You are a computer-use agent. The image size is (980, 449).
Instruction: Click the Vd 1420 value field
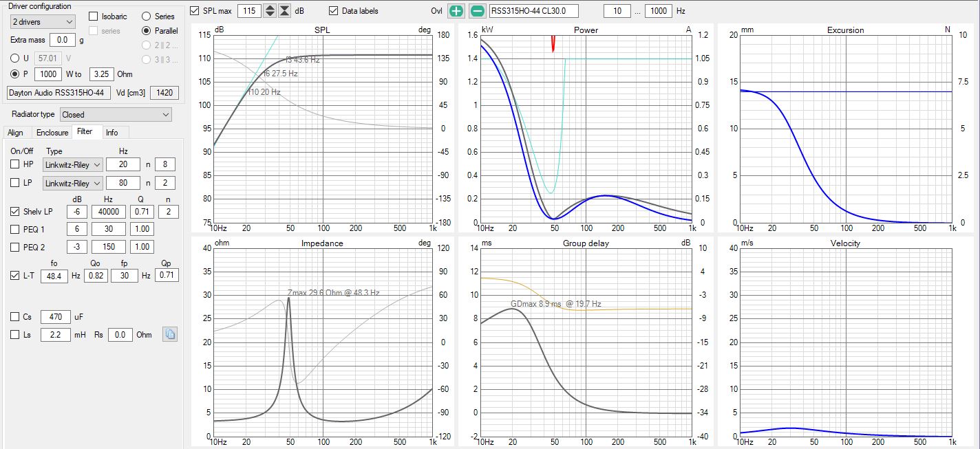point(164,93)
